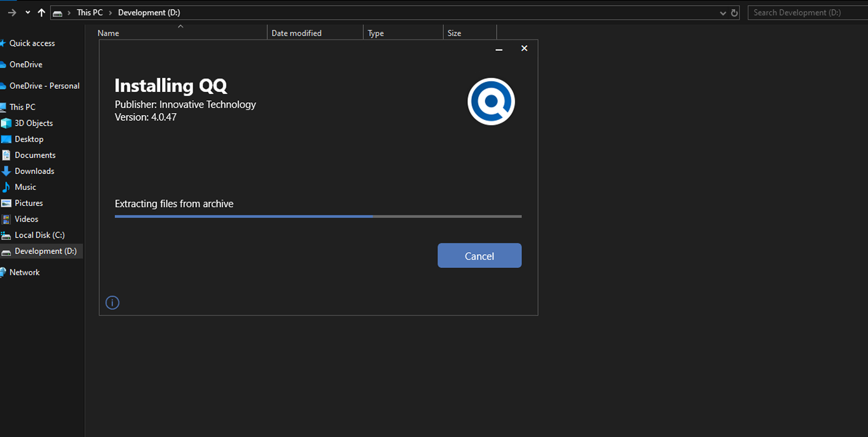The height and width of the screenshot is (437, 868).
Task: Click the Local Disk (C:) drive icon
Action: click(x=6, y=235)
